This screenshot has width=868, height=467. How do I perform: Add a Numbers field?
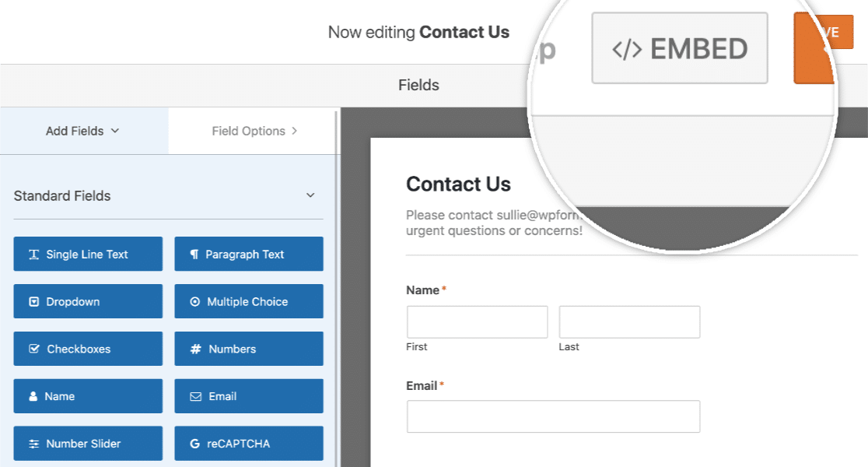tap(249, 349)
